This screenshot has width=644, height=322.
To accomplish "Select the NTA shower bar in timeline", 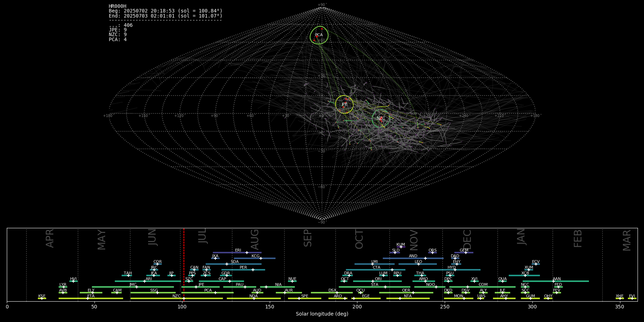I will point(408,298).
